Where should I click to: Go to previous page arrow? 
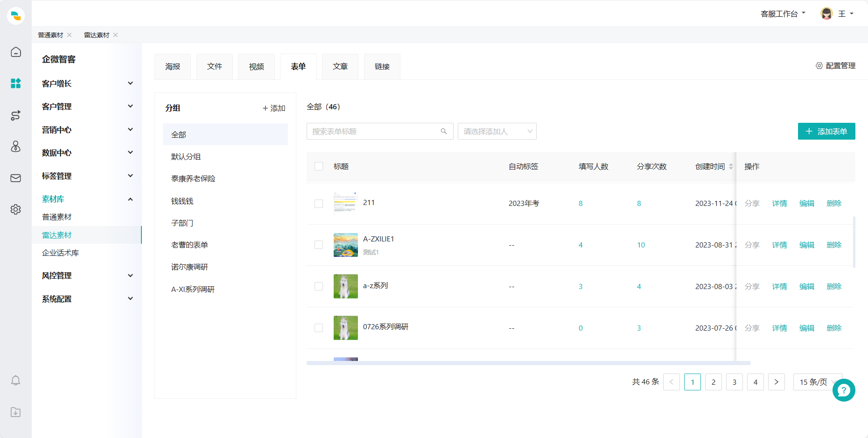click(672, 382)
